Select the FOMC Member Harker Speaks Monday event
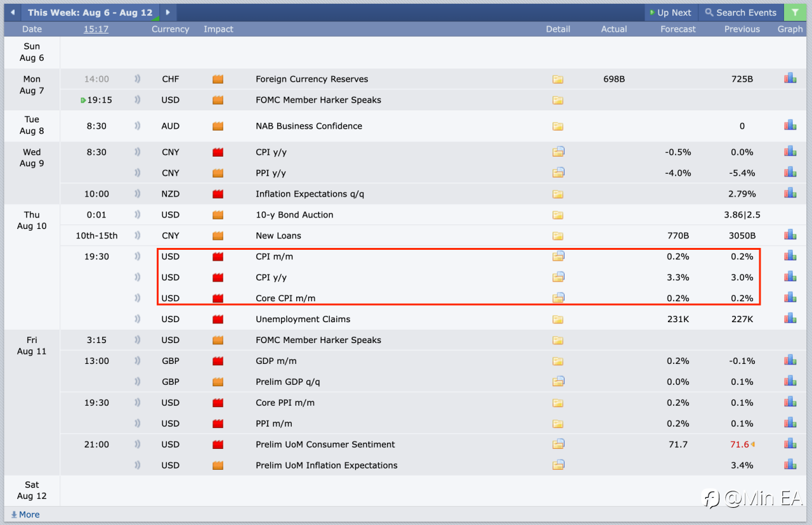Viewport: 812px width, 525px height. click(x=318, y=100)
